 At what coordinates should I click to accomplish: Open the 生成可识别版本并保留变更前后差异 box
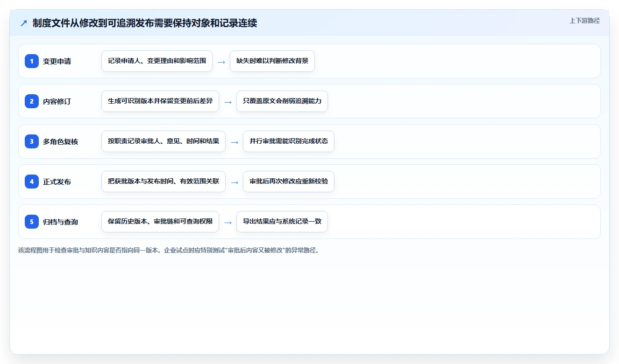(160, 101)
